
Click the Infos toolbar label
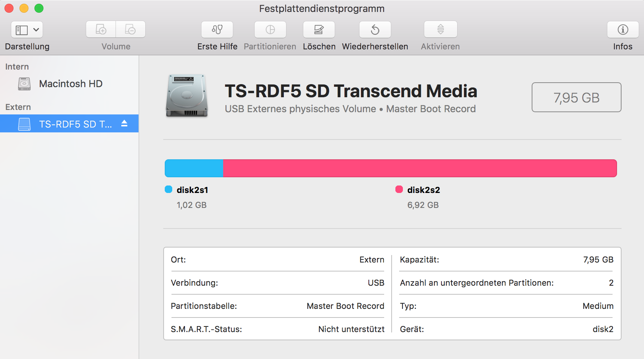pyautogui.click(x=623, y=46)
